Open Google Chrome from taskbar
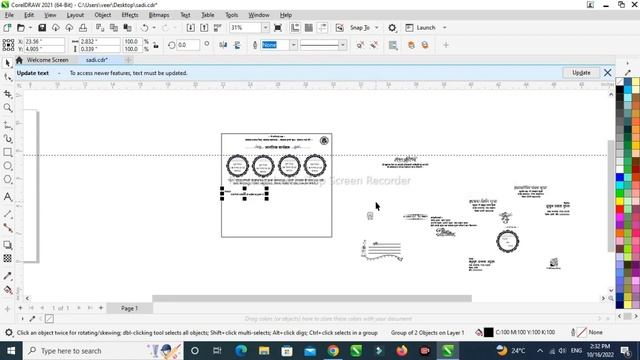Image resolution: width=640 pixels, height=360 pixels. click(333, 351)
